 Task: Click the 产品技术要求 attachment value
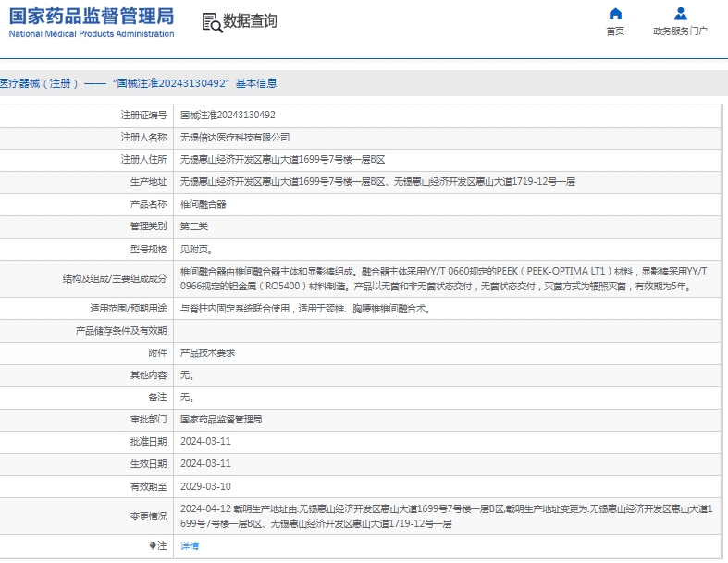tap(207, 353)
